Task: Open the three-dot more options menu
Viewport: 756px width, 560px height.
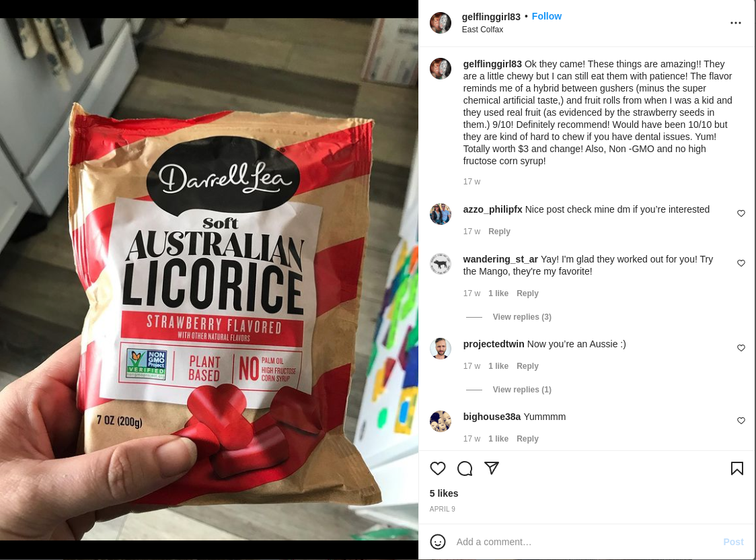Action: pos(735,23)
